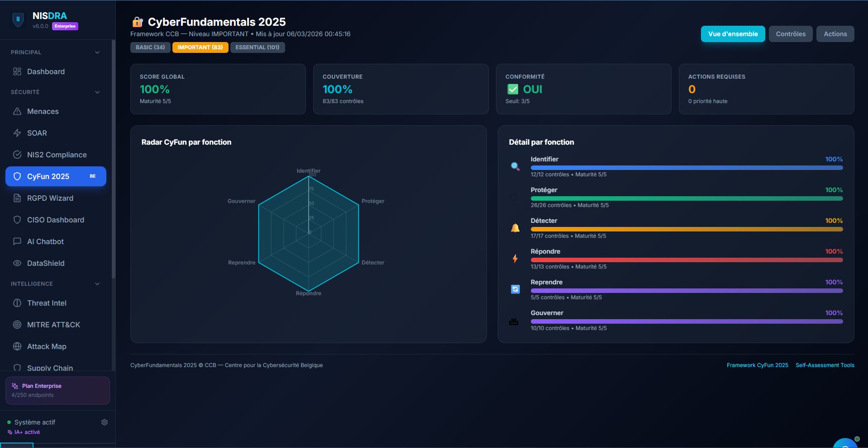This screenshot has width=868, height=448.
Task: Collapse the SÉCURITÉ sidebar section
Action: coord(97,92)
